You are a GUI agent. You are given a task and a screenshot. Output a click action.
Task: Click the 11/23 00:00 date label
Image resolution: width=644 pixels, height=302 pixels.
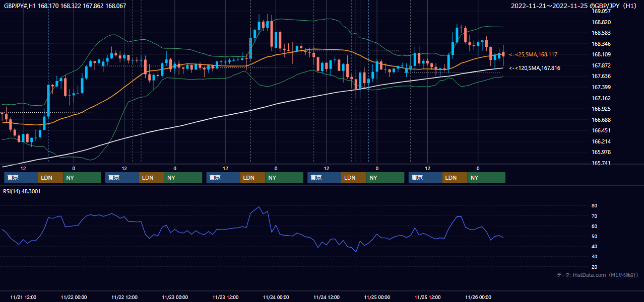[x=175, y=297]
